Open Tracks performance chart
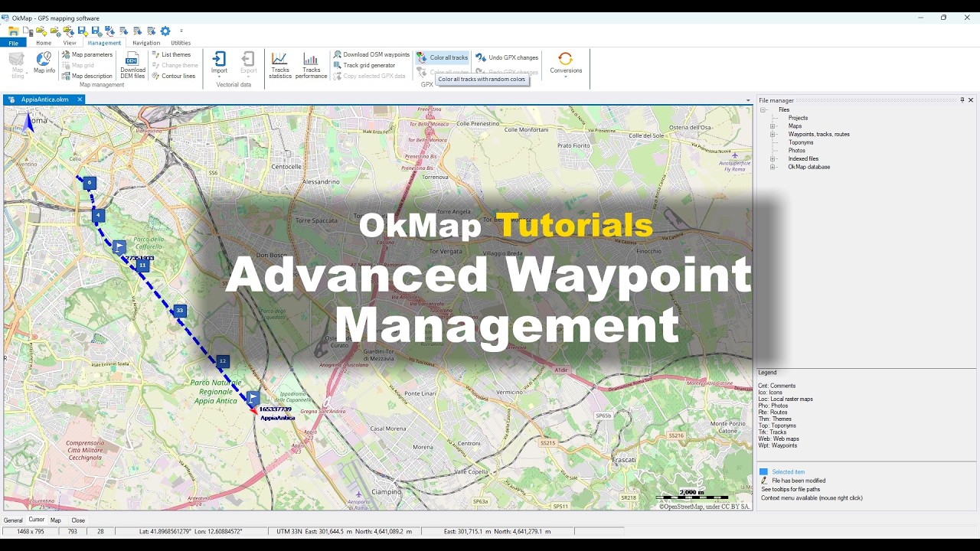 coord(311,66)
